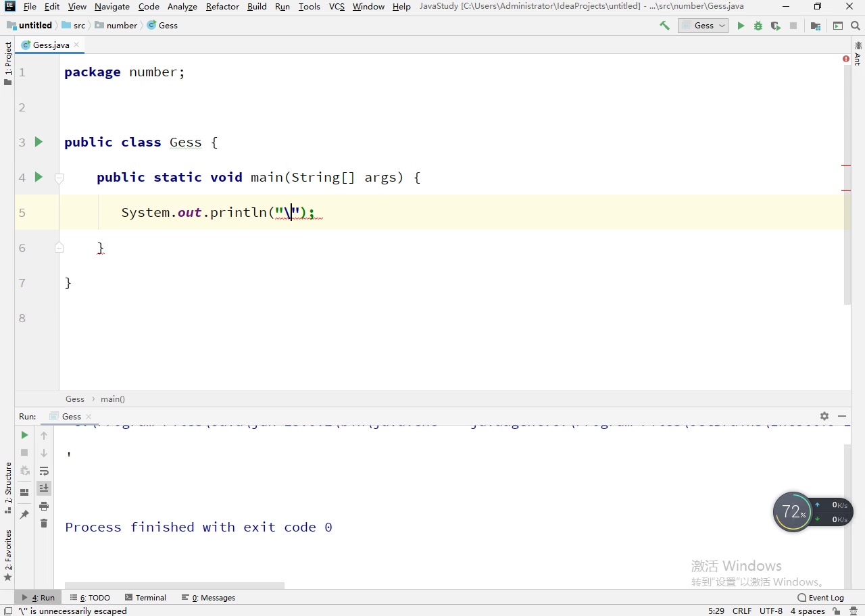Open the File menu
Viewport: 865px width, 616px height.
point(30,6)
